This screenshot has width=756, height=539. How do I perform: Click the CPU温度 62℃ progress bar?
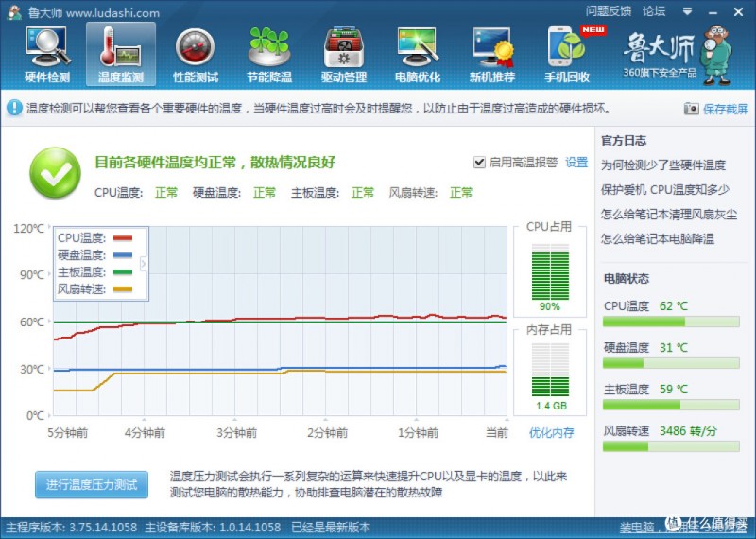671,322
